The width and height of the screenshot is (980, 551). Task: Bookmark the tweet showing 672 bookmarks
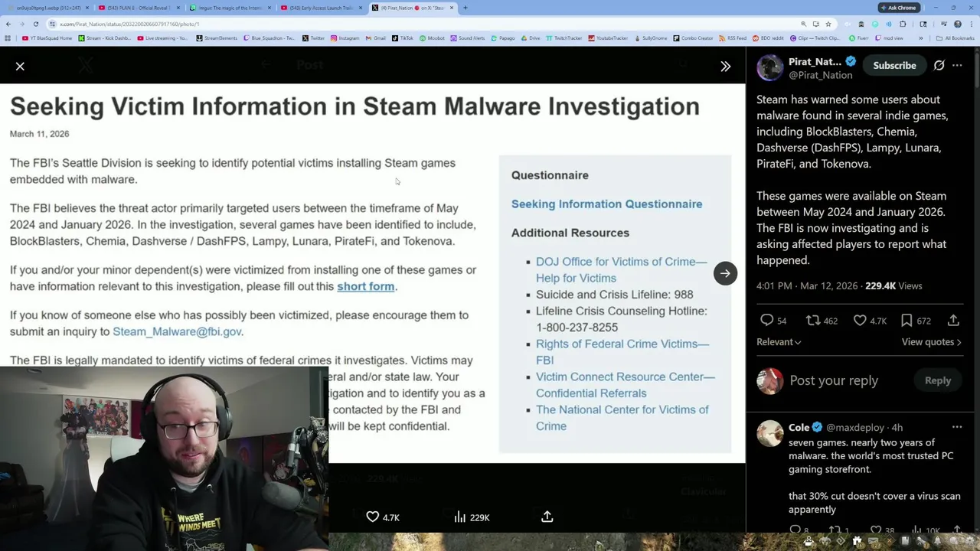[916, 321]
